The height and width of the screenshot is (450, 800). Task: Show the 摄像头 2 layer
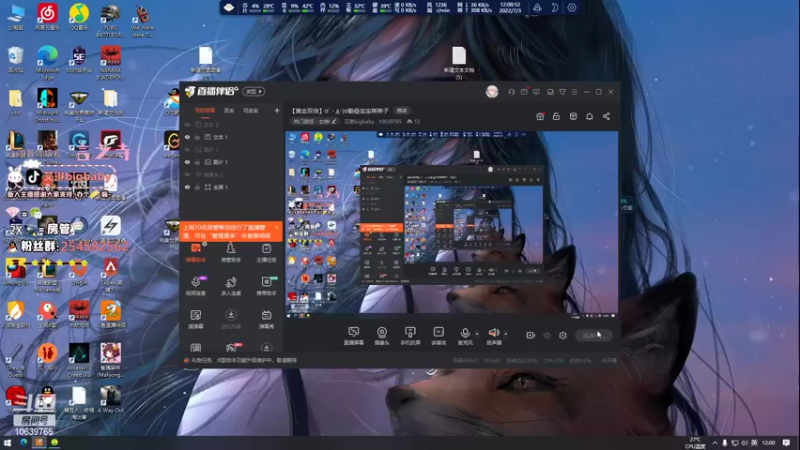tap(187, 174)
